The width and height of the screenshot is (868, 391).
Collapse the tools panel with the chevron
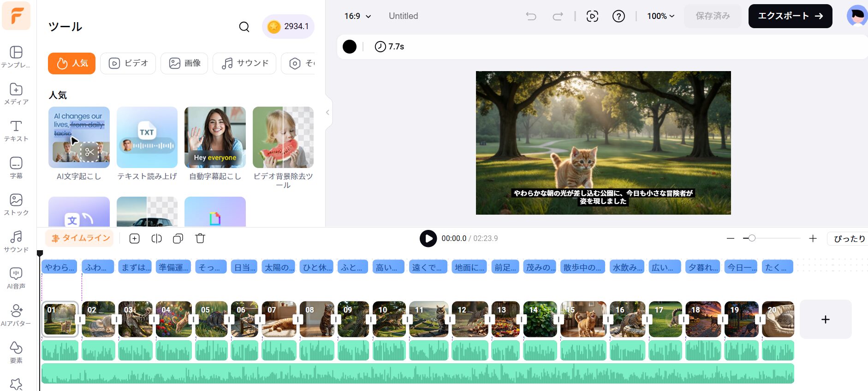tap(327, 112)
